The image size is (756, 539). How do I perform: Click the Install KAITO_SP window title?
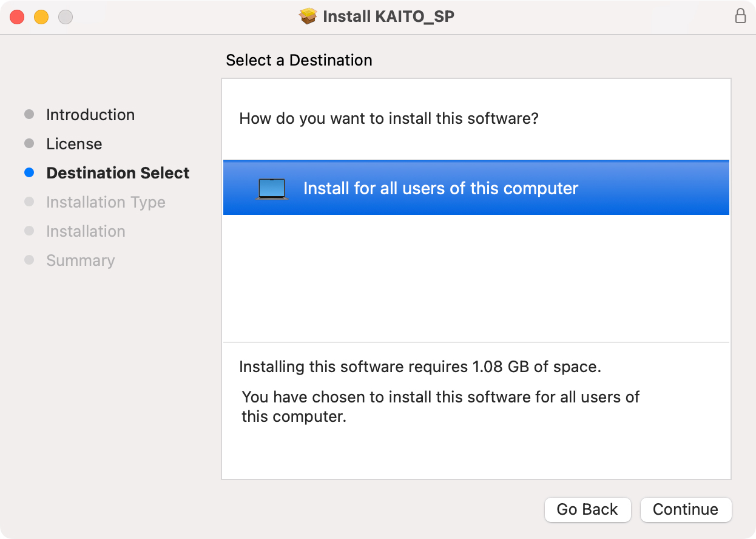coord(388,16)
